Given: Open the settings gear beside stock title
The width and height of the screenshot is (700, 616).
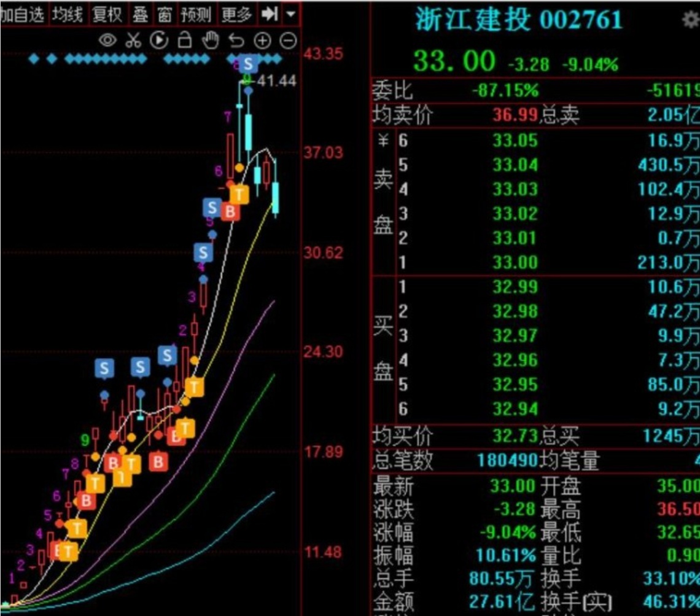Looking at the screenshot, I should (691, 20).
